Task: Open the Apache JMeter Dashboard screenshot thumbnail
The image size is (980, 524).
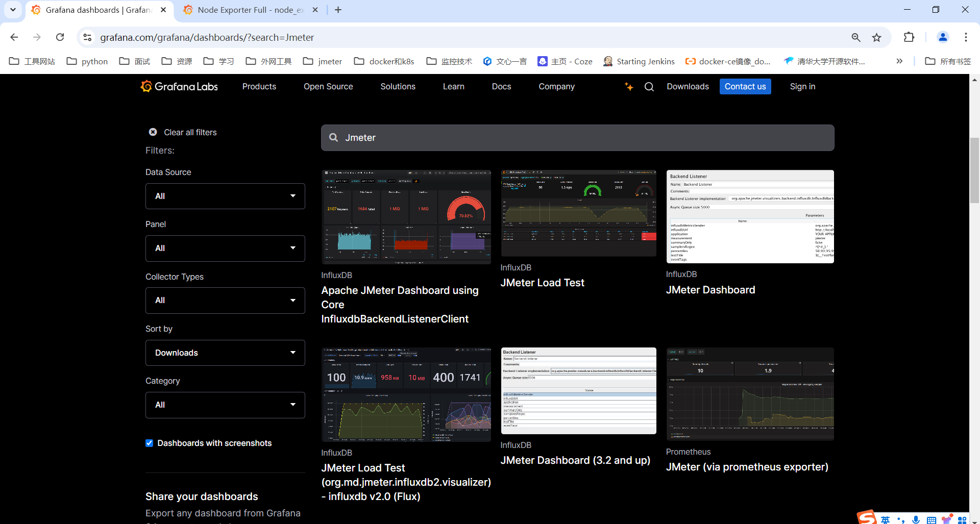Action: click(x=406, y=217)
